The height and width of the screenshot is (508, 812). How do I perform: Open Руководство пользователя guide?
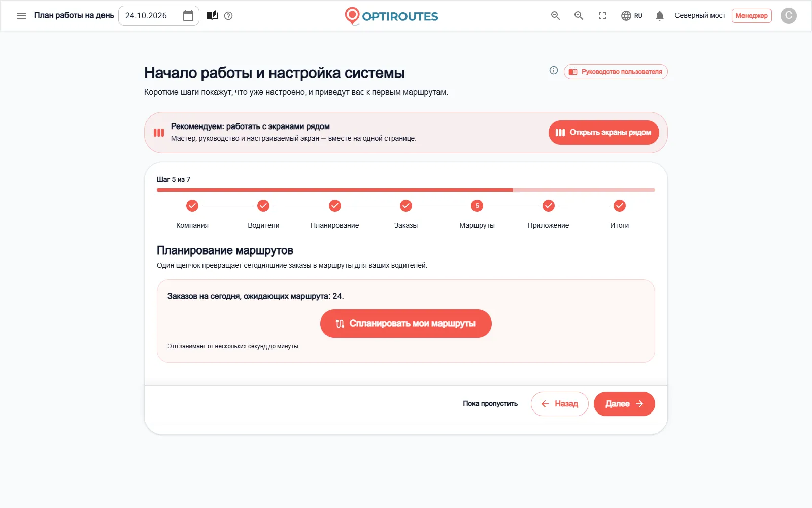point(616,72)
